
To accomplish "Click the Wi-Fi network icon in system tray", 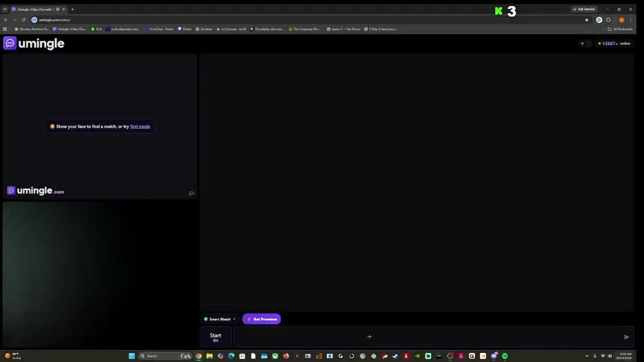I will click(x=603, y=356).
